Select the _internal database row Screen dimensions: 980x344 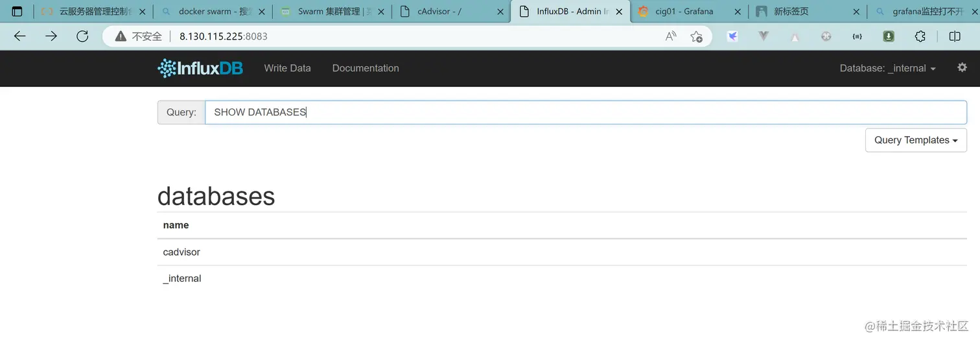(x=562, y=278)
